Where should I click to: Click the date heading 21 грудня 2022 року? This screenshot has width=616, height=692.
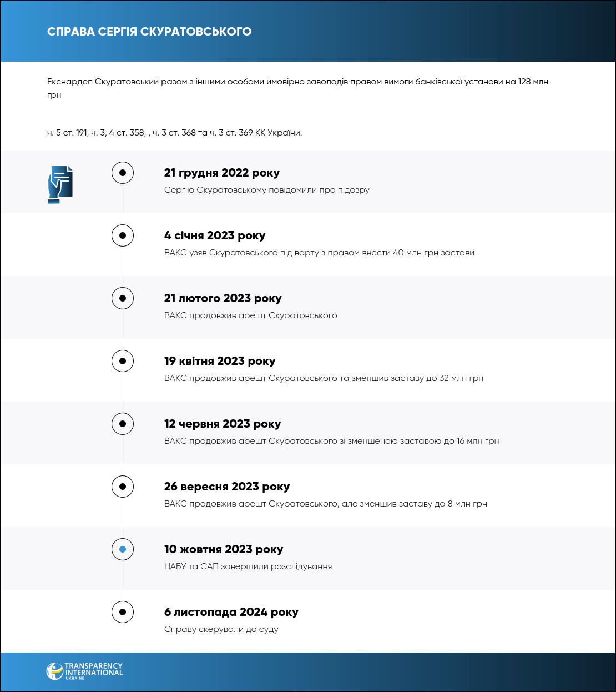coord(221,173)
